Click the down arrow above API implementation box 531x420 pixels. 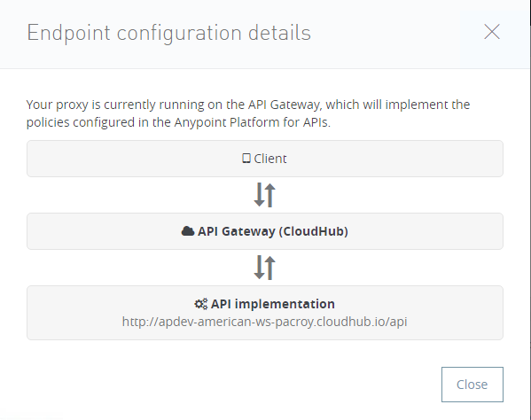point(259,268)
